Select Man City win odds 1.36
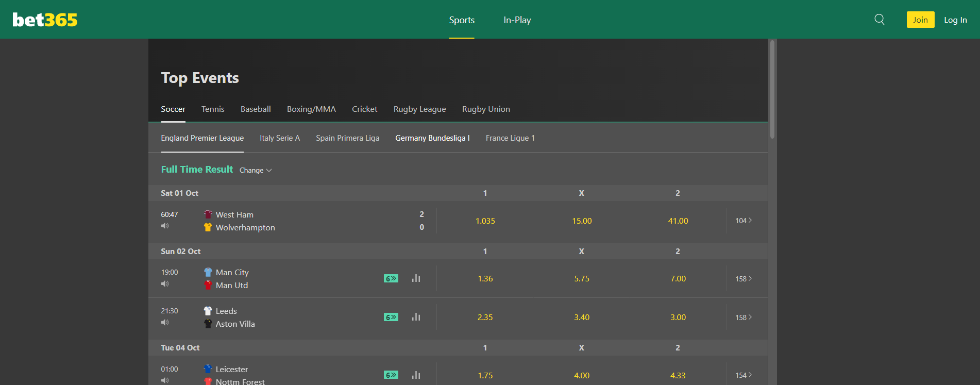The width and height of the screenshot is (980, 385). 485,279
